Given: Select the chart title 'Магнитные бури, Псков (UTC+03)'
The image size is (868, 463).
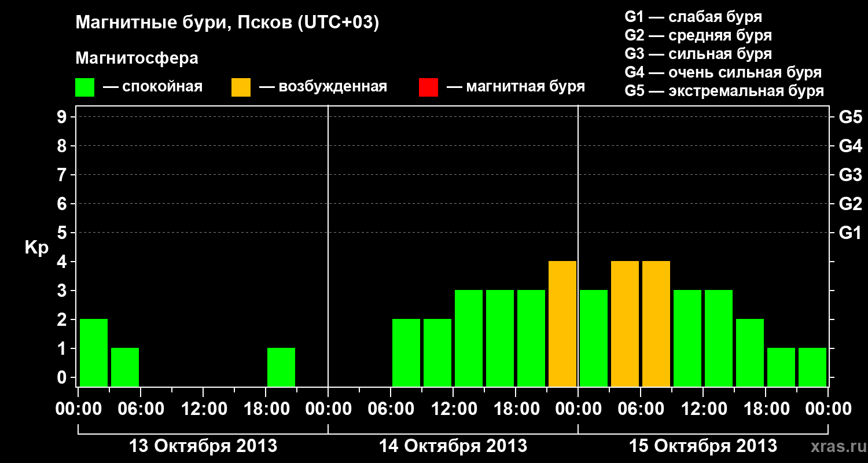Looking at the screenshot, I should coord(227,23).
